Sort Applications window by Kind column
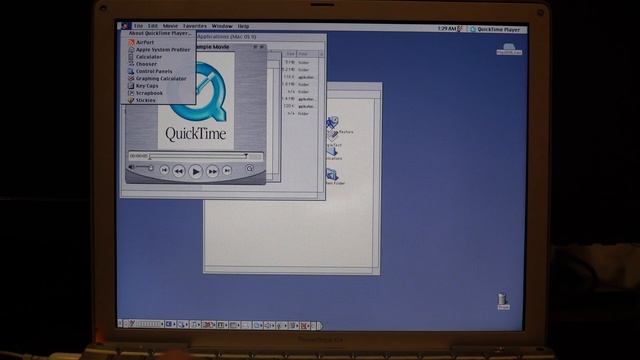Screen dimensions: 640x360 (x=309, y=54)
